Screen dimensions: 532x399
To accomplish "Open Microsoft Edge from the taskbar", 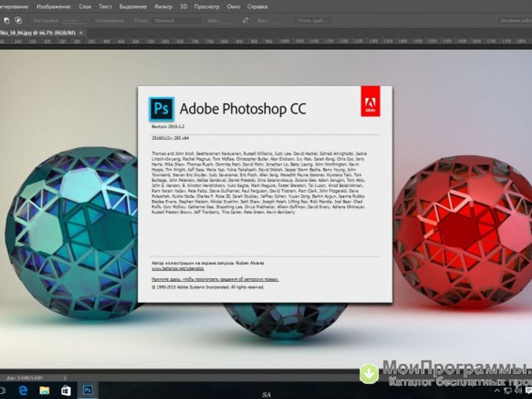I will click(x=23, y=391).
